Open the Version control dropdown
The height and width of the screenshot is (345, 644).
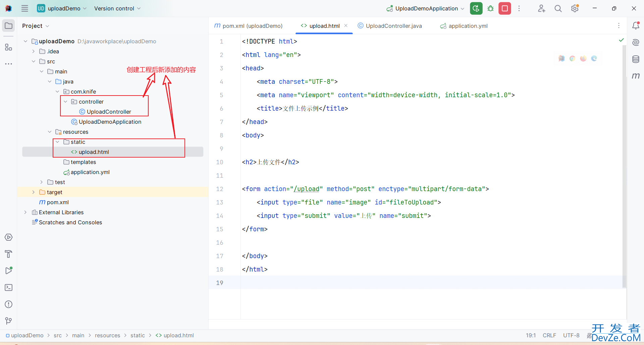117,8
